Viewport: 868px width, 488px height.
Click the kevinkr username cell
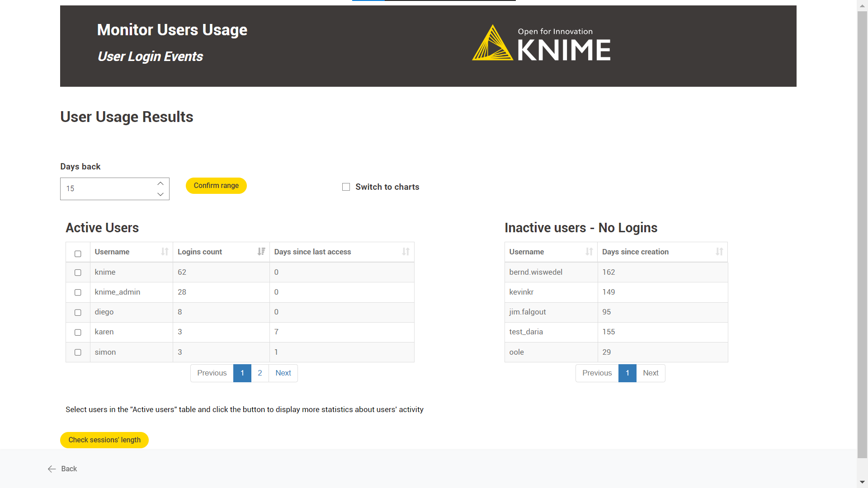coord(551,292)
